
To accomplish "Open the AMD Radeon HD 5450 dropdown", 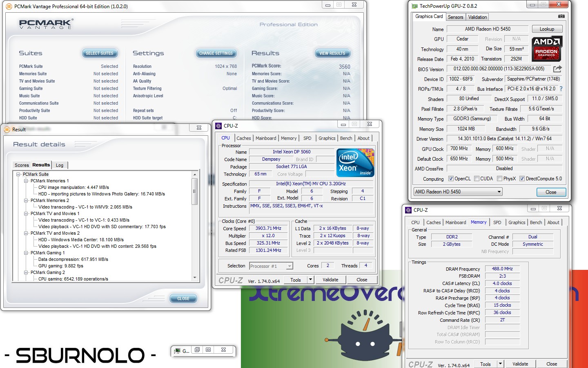I will click(458, 192).
